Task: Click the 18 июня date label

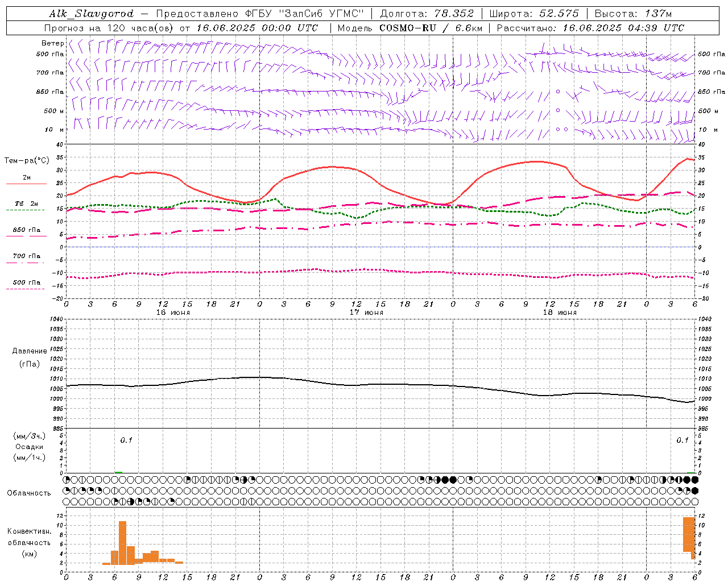Action: pos(560,312)
